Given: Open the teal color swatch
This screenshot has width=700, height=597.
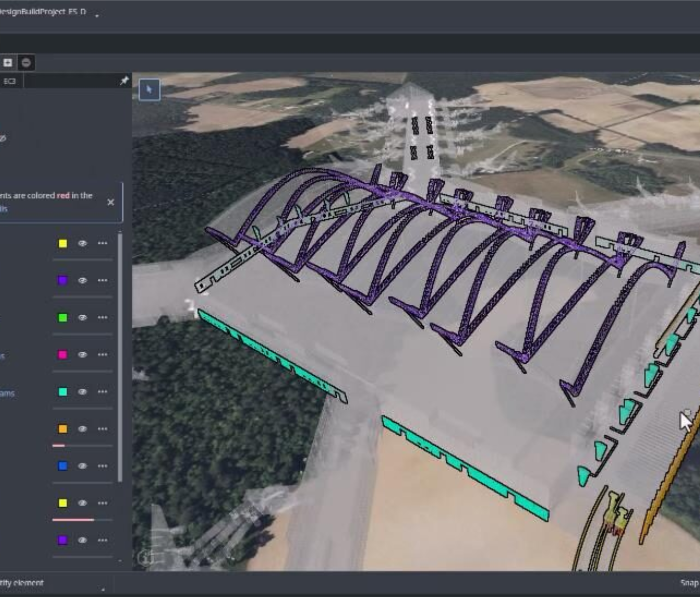Looking at the screenshot, I should (x=62, y=392).
